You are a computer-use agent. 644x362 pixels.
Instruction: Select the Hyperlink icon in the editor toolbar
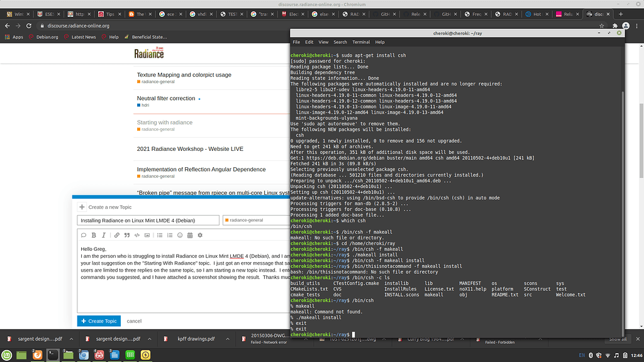[117, 234]
